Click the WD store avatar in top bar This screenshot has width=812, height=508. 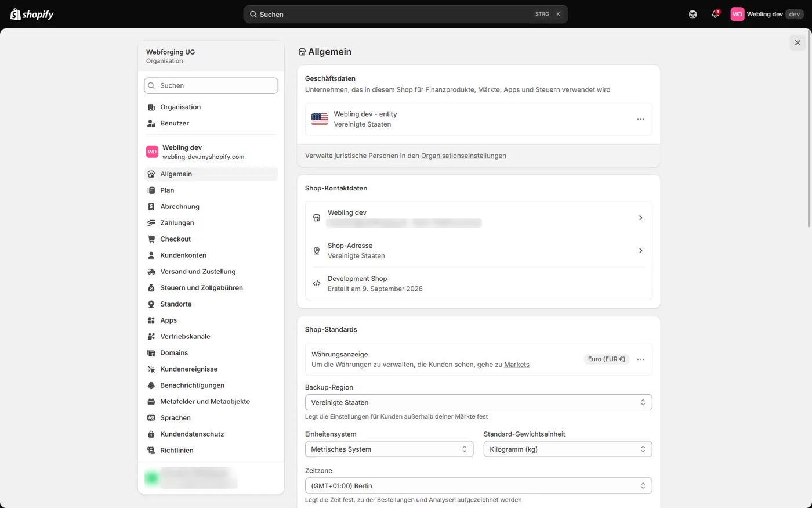pos(737,14)
